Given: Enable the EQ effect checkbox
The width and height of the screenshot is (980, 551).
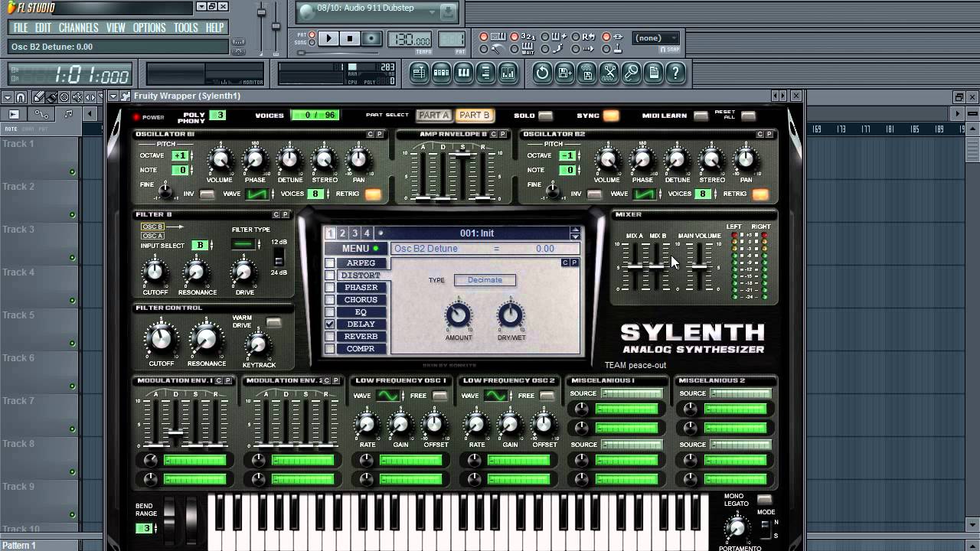Looking at the screenshot, I should [330, 312].
